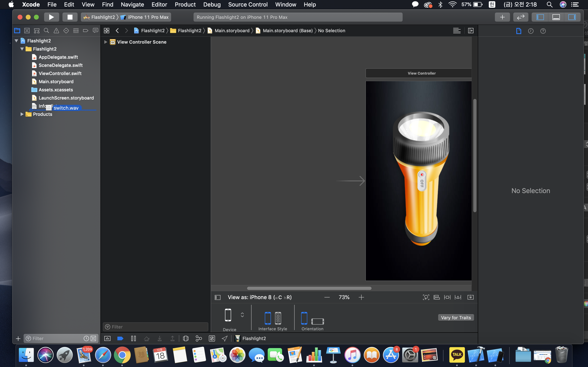Click the Vary for Traits button
Image resolution: width=588 pixels, height=367 pixels.
456,317
